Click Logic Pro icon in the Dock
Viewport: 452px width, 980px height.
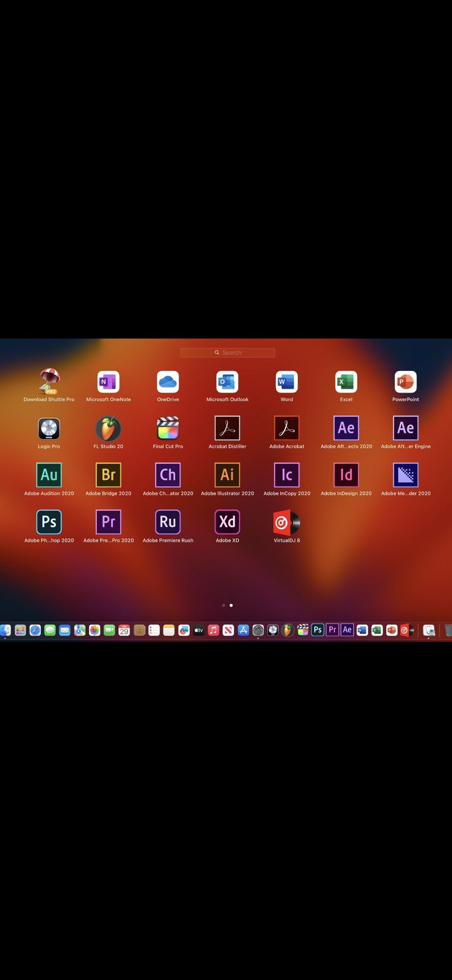click(273, 630)
